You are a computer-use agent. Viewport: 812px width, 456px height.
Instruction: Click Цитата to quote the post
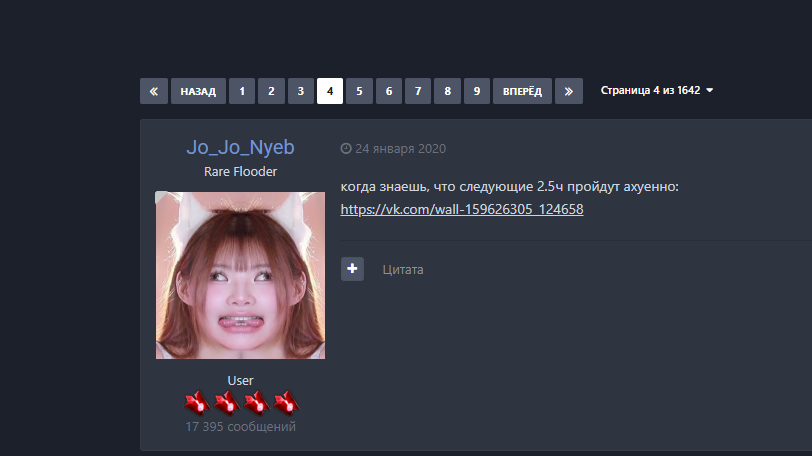click(403, 270)
